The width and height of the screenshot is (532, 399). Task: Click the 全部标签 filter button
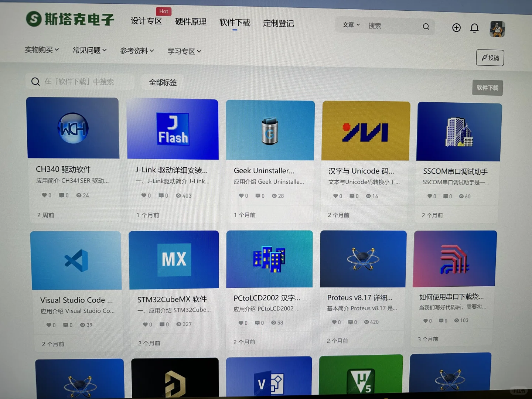click(x=163, y=82)
